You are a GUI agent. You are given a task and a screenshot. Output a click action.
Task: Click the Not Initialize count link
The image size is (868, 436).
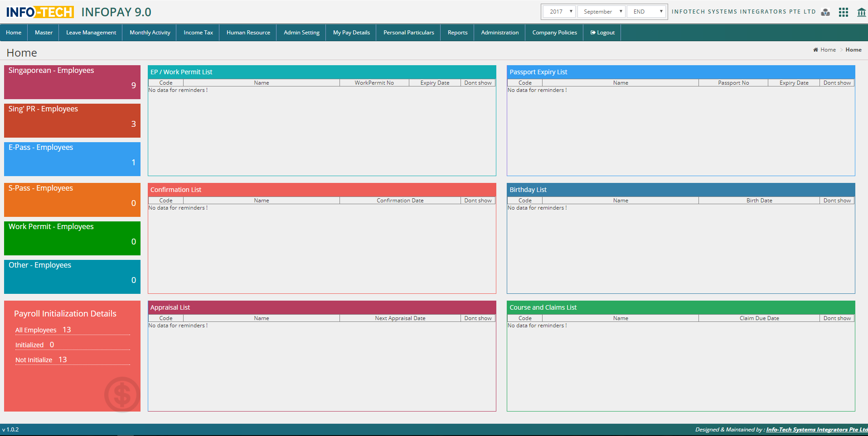34,360
